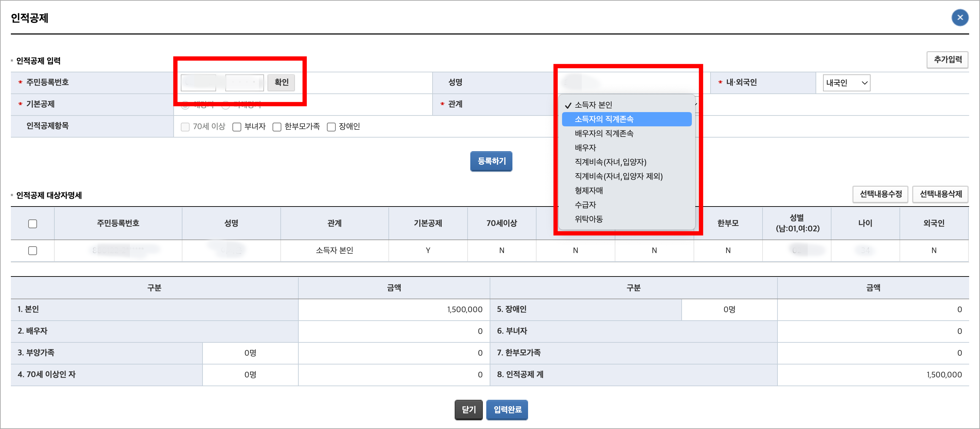Choose 소득자 본인 checked option
This screenshot has width=980, height=429.
tap(593, 105)
